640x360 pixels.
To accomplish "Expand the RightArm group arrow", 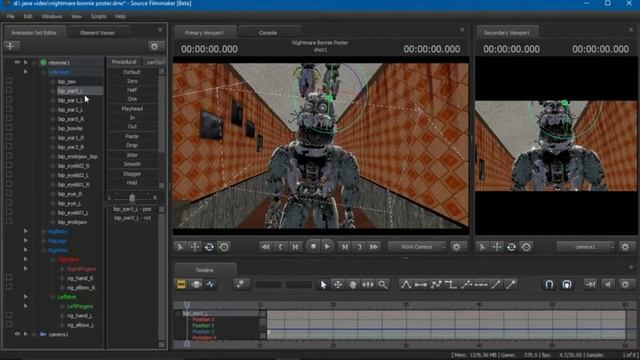I will [26, 259].
